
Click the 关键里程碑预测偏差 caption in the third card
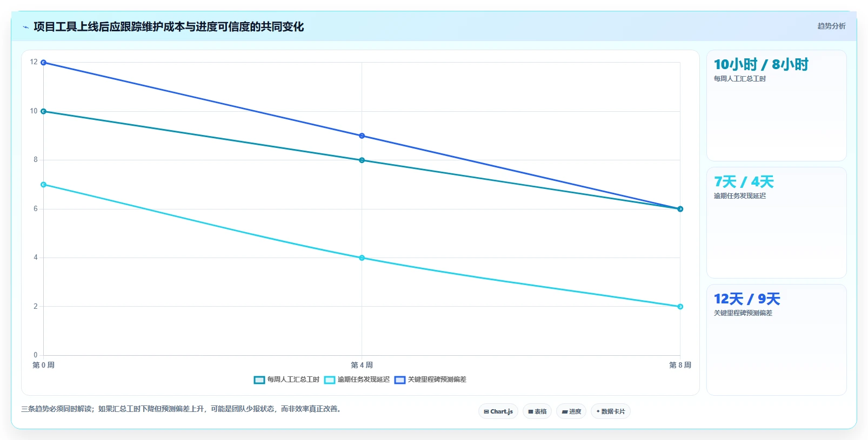tap(743, 313)
